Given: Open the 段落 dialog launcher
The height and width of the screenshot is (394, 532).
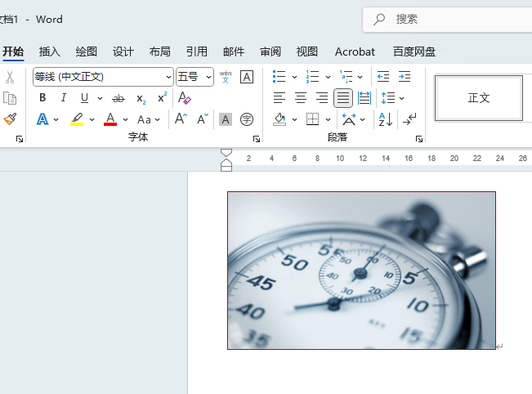Looking at the screenshot, I should tap(419, 139).
